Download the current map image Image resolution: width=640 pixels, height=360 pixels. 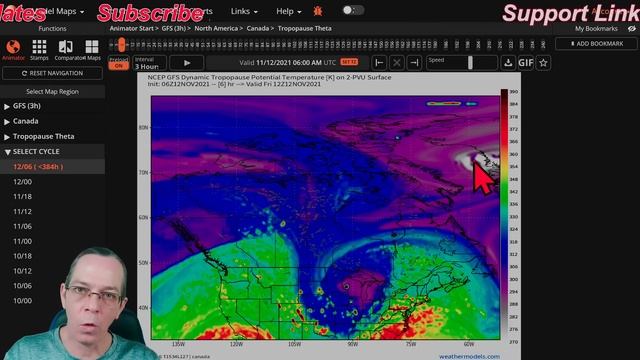click(x=508, y=63)
